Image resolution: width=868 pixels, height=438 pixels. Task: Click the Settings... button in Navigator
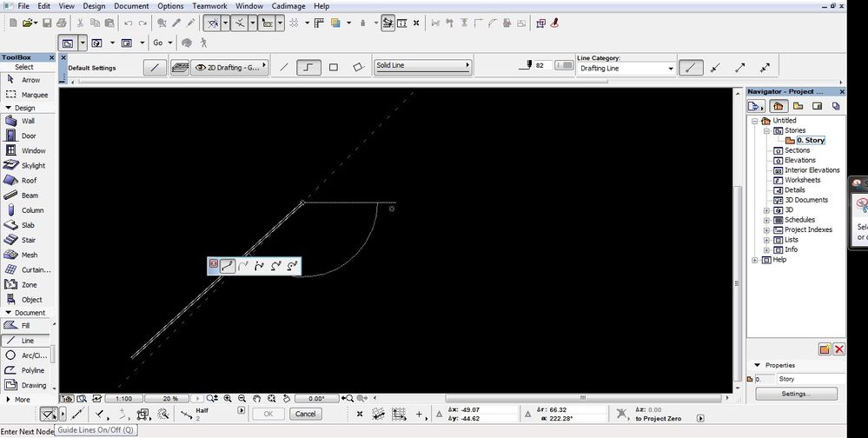[x=796, y=394]
